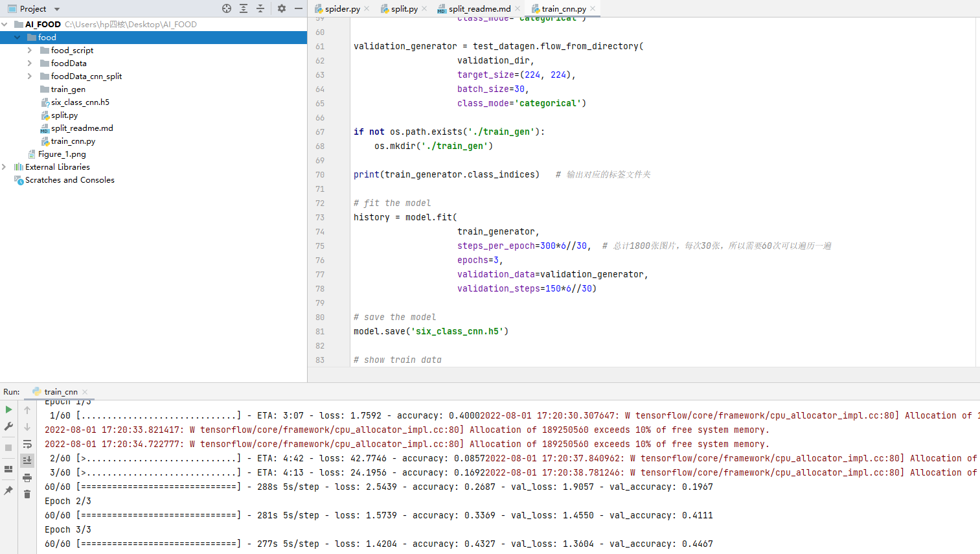This screenshot has height=554, width=980.
Task: Open the Project panel settings gear
Action: (x=282, y=8)
